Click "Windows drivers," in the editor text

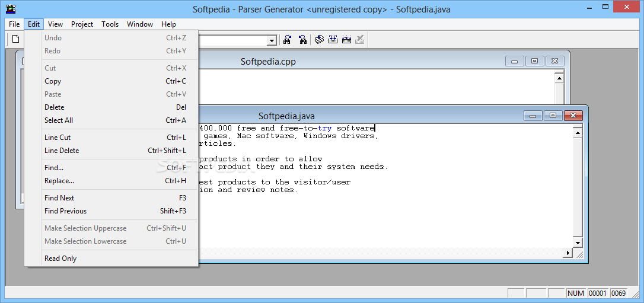[x=341, y=136]
